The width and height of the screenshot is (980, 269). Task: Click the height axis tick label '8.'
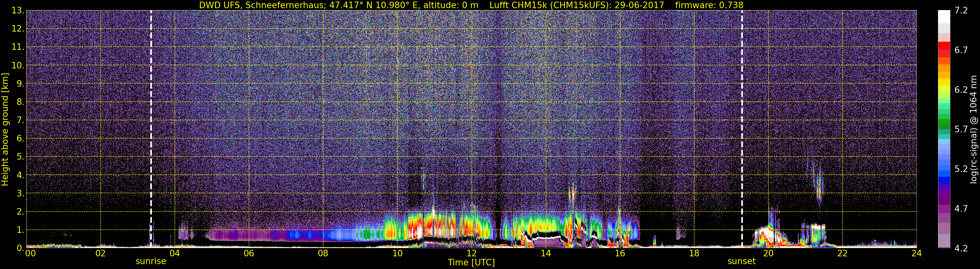pyautogui.click(x=20, y=102)
